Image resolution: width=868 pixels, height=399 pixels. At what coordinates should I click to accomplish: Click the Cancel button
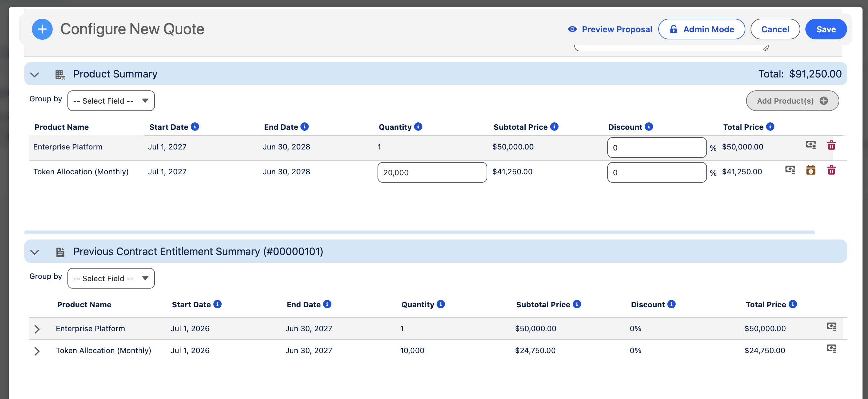(775, 29)
